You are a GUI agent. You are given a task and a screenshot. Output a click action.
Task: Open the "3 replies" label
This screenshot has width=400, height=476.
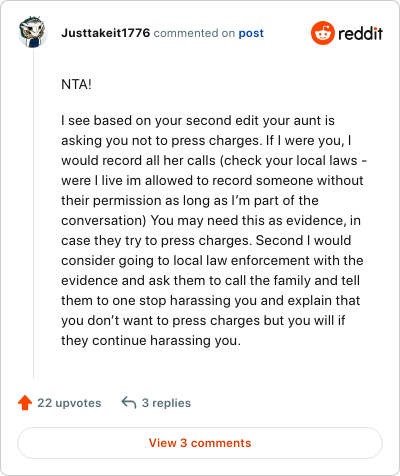click(x=166, y=403)
